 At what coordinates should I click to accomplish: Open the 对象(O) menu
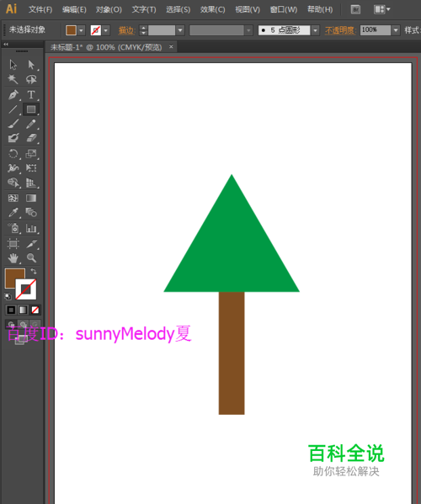[x=109, y=9]
